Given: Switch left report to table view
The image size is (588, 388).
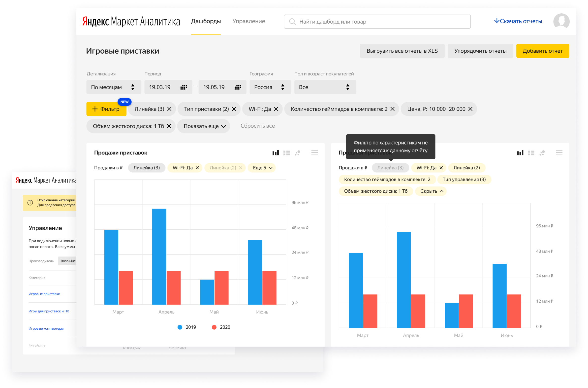Looking at the screenshot, I should tap(286, 153).
